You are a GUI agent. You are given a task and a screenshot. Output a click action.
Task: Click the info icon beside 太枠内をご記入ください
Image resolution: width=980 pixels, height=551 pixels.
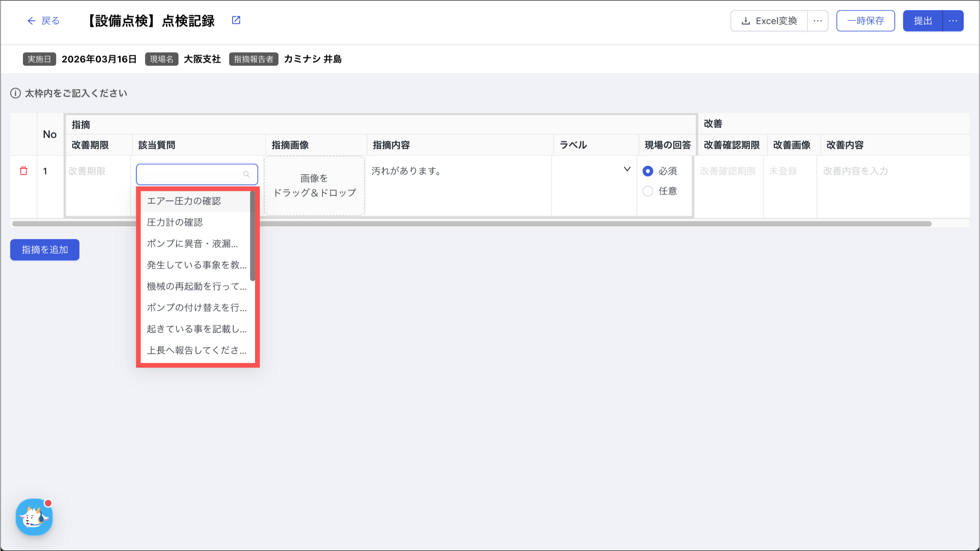pyautogui.click(x=15, y=93)
